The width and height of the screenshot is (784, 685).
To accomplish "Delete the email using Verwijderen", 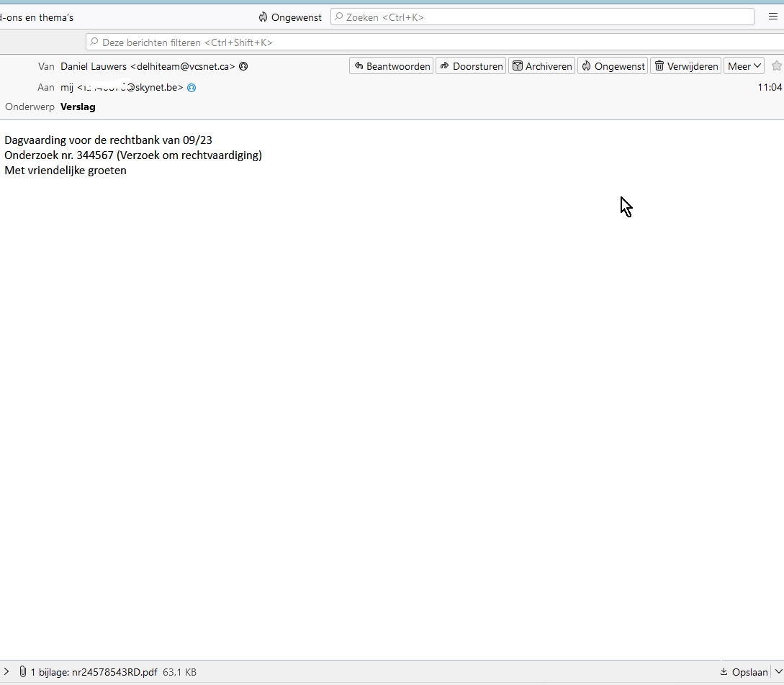I will (x=685, y=66).
